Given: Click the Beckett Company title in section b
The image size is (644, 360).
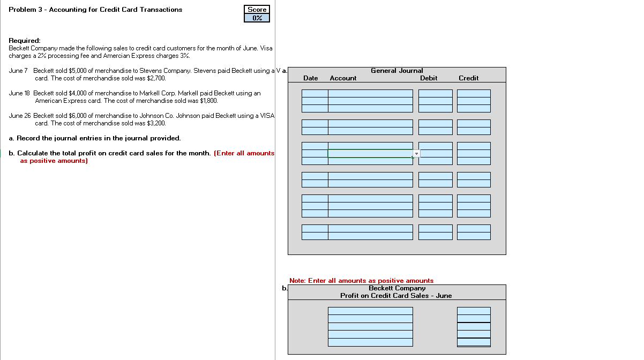Looking at the screenshot, I should [x=396, y=288].
